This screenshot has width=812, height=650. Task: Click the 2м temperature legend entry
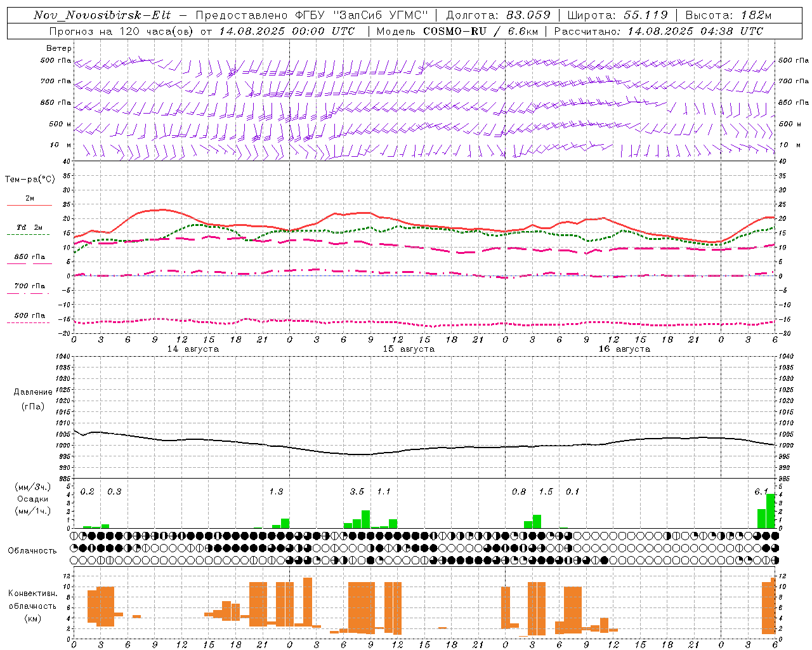click(x=30, y=198)
